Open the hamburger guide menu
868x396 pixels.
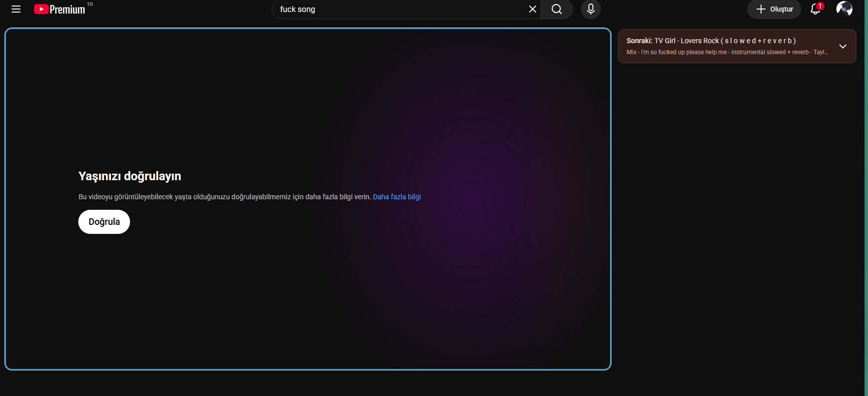point(16,9)
